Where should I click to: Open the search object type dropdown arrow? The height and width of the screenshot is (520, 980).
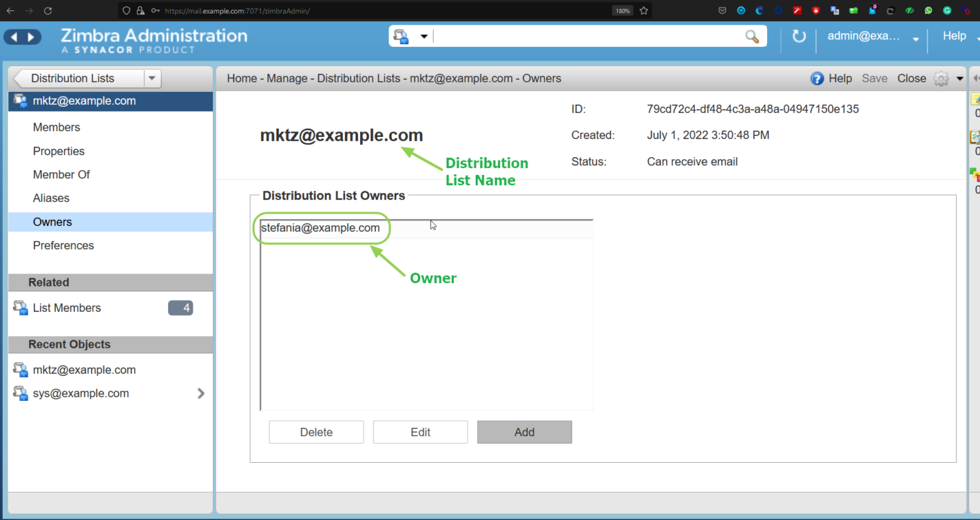(x=423, y=37)
